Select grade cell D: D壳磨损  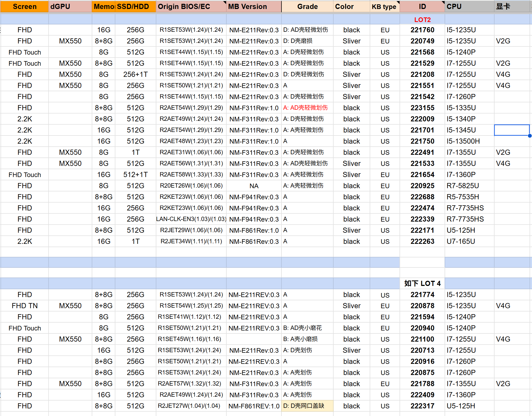[x=307, y=41]
